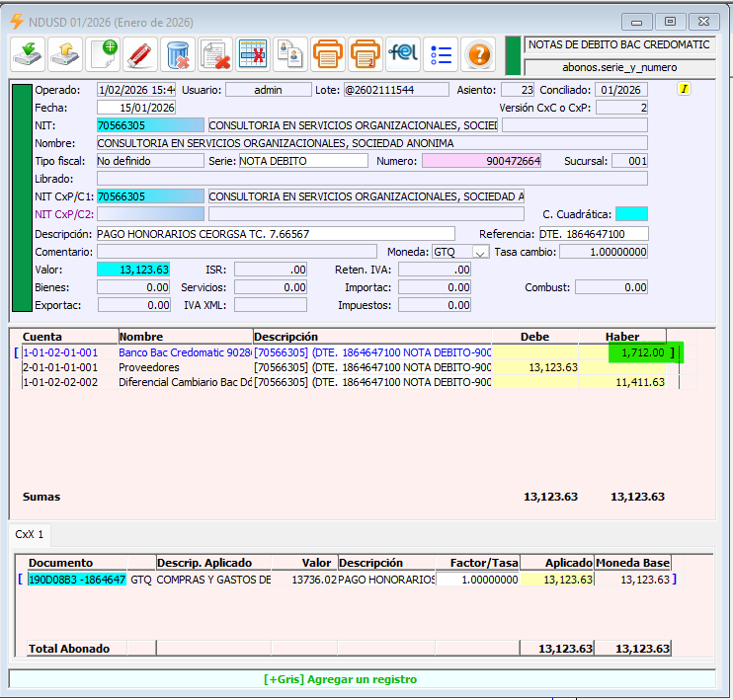Open the FEL electronic invoice icon
This screenshot has height=700, width=733.
click(403, 53)
